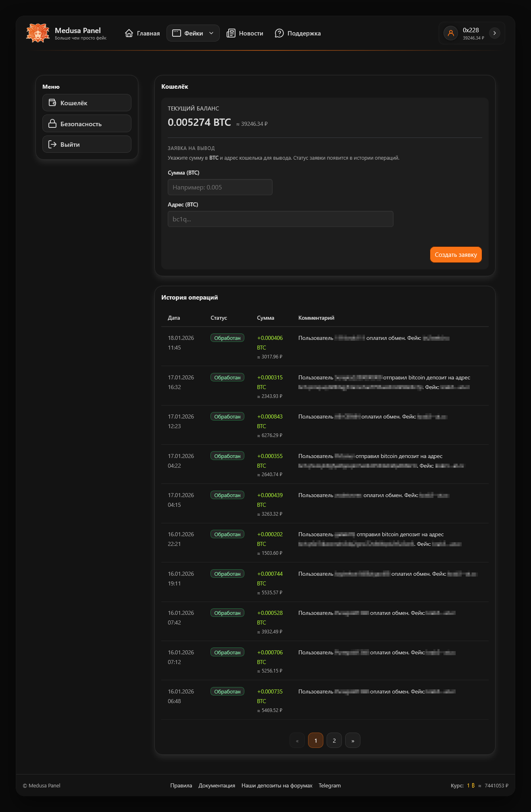Go to the next page with the » arrow
531x812 pixels.
click(353, 741)
